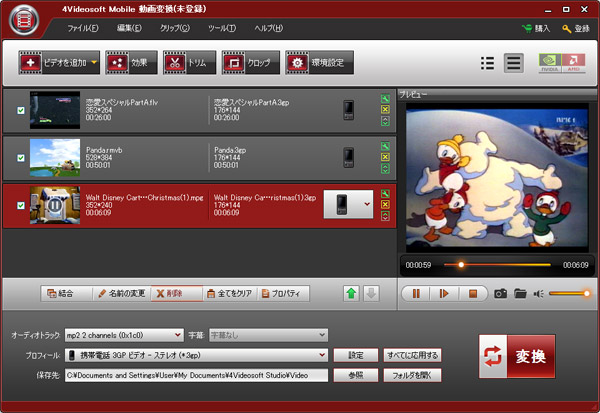Image resolution: width=600 pixels, height=413 pixels.
Task: Click 名前の変更 rename button
Action: tap(122, 294)
